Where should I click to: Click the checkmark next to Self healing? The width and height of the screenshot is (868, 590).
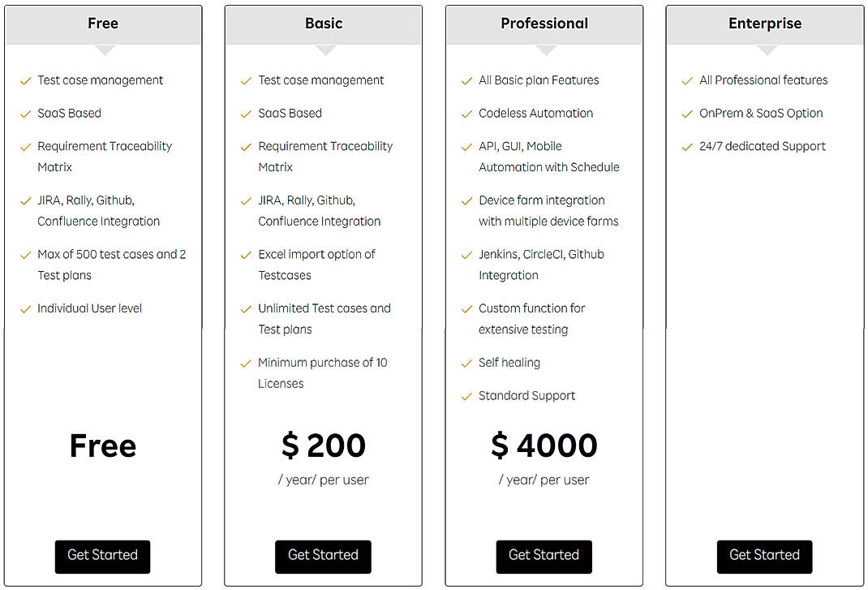point(466,363)
